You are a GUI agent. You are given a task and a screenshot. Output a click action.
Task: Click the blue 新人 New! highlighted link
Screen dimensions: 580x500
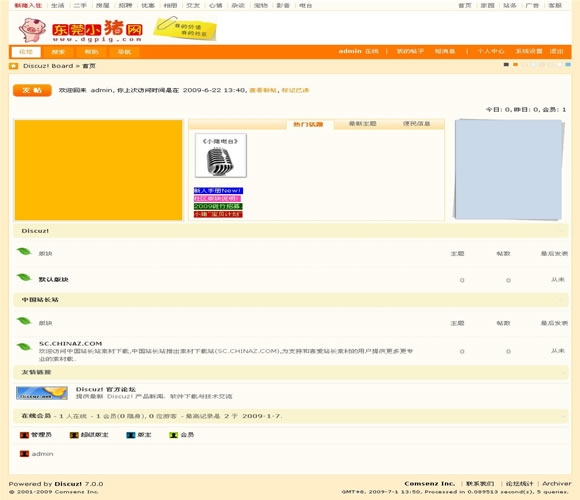click(218, 190)
